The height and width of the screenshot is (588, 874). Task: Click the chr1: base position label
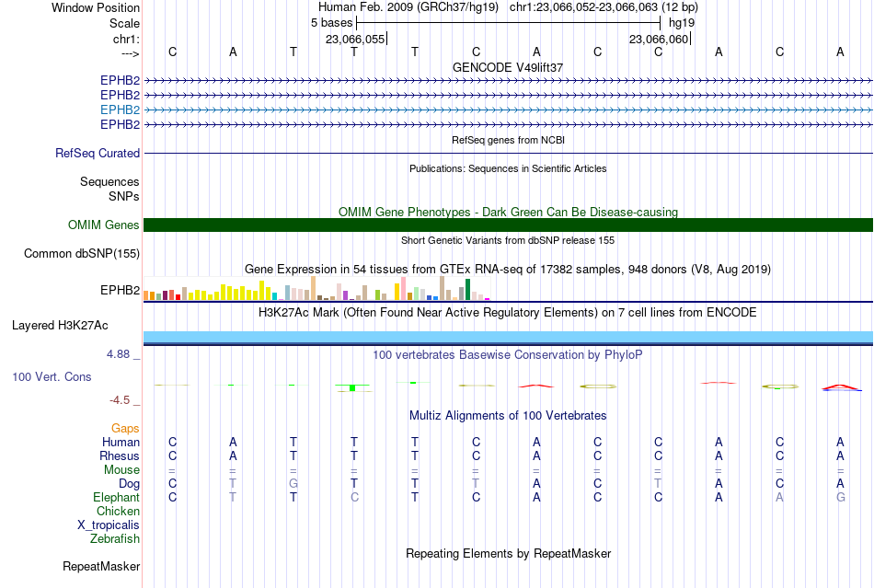126,39
